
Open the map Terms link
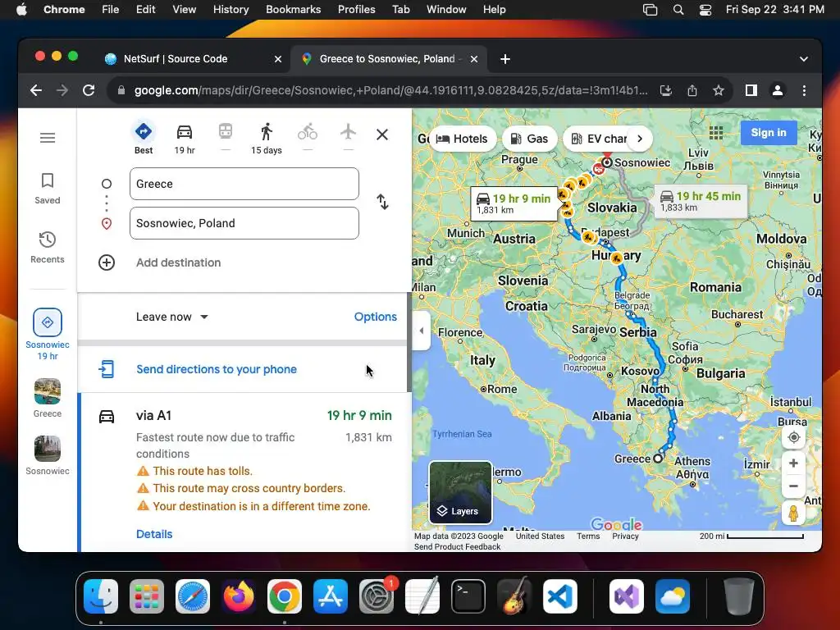[587, 536]
